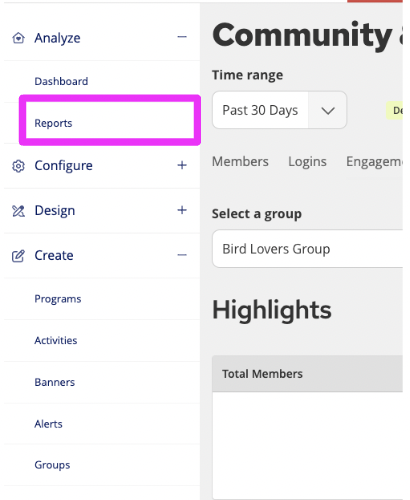
Task: Open Groups in the sidebar
Action: click(52, 465)
